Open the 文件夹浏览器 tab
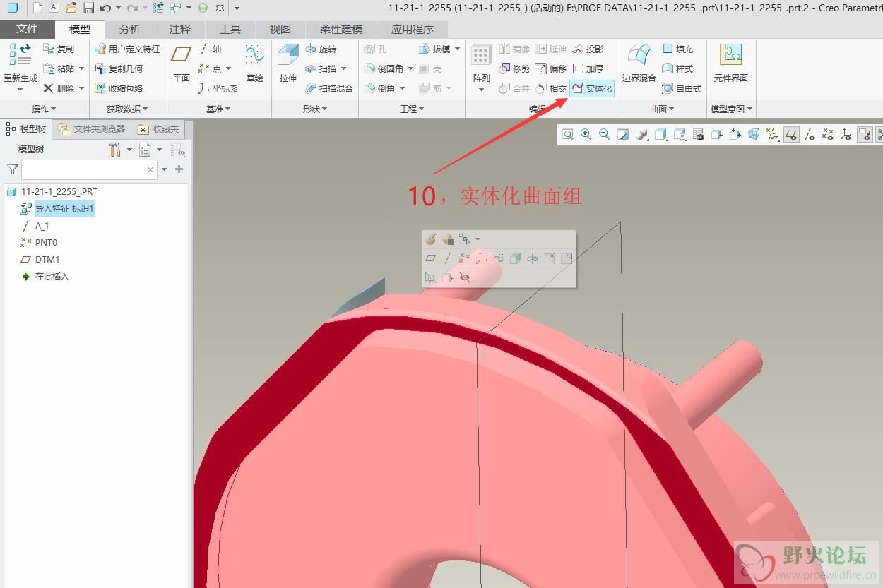Image resolution: width=883 pixels, height=588 pixels. [93, 129]
